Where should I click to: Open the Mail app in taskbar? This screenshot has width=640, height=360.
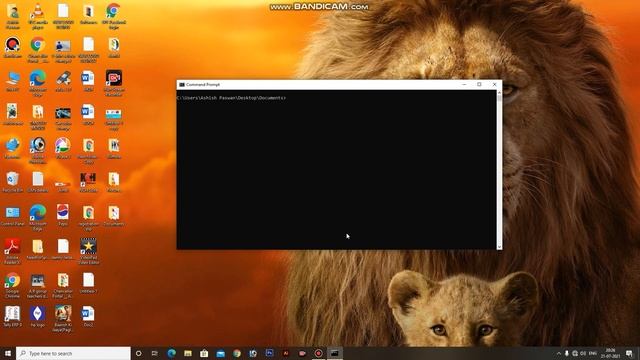[x=220, y=353]
